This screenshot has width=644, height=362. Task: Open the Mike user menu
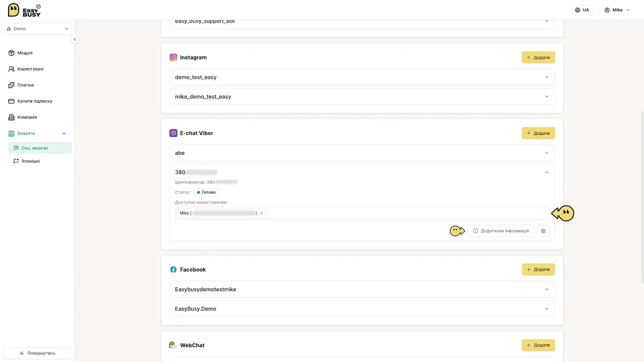617,10
